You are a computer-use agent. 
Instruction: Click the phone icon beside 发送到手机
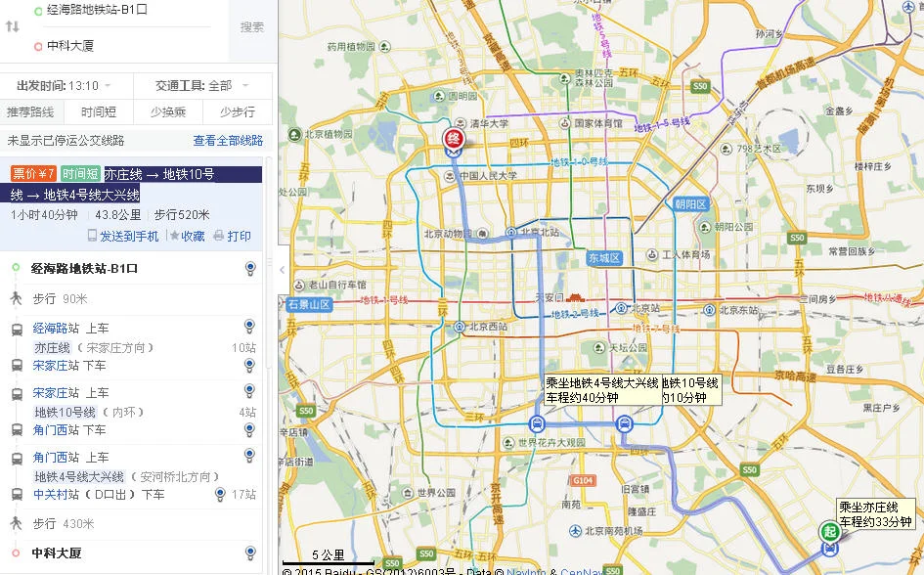click(x=92, y=236)
